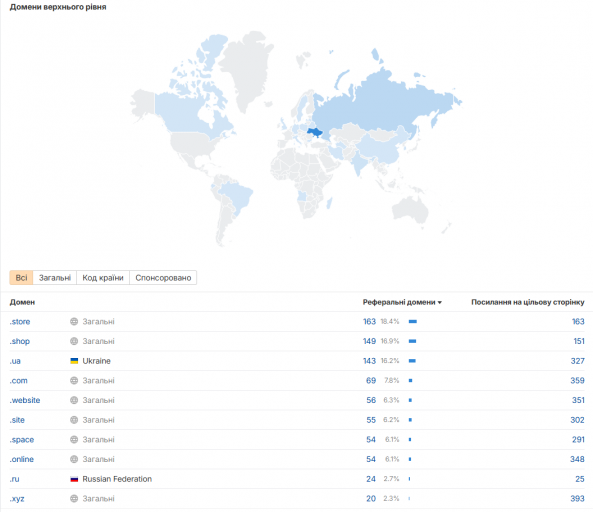Click Brazil on the world map

tap(236, 197)
